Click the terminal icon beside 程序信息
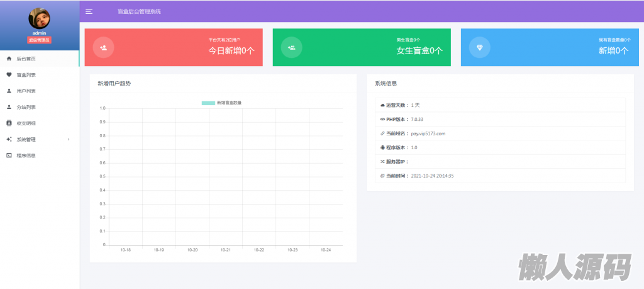Screen dimensions: 644x289 click(9, 156)
